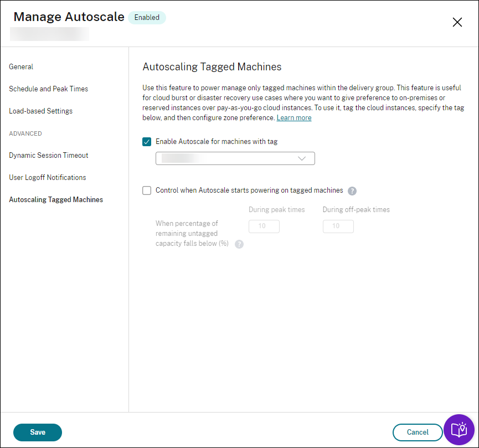The width and height of the screenshot is (479, 448).
Task: Click the Learn more link
Action: tap(294, 117)
